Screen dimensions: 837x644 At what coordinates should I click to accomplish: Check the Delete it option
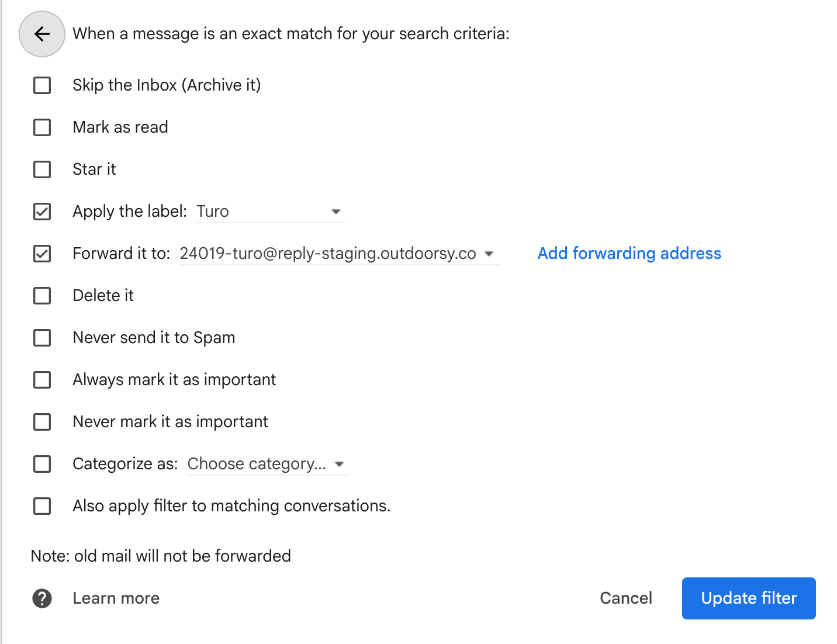[x=42, y=296]
